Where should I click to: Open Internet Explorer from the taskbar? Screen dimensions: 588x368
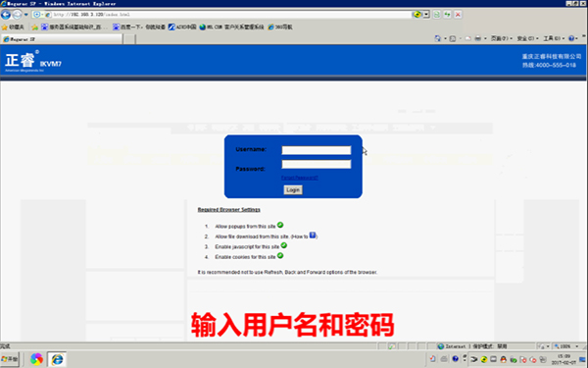(57, 359)
